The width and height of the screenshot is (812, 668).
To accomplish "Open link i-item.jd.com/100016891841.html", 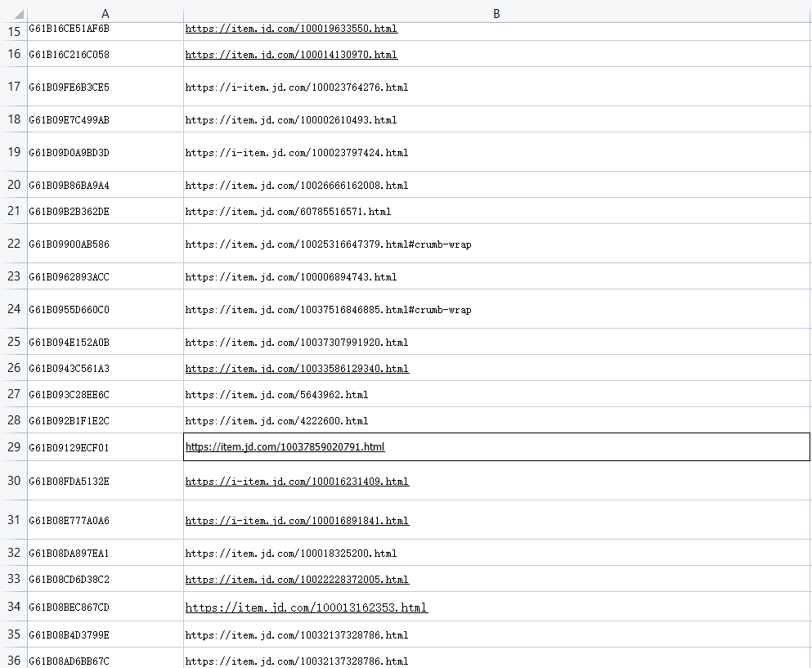I will [297, 520].
